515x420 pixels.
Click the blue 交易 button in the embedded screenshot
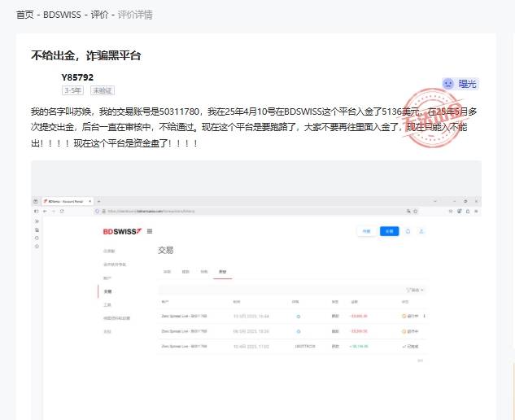click(x=389, y=231)
